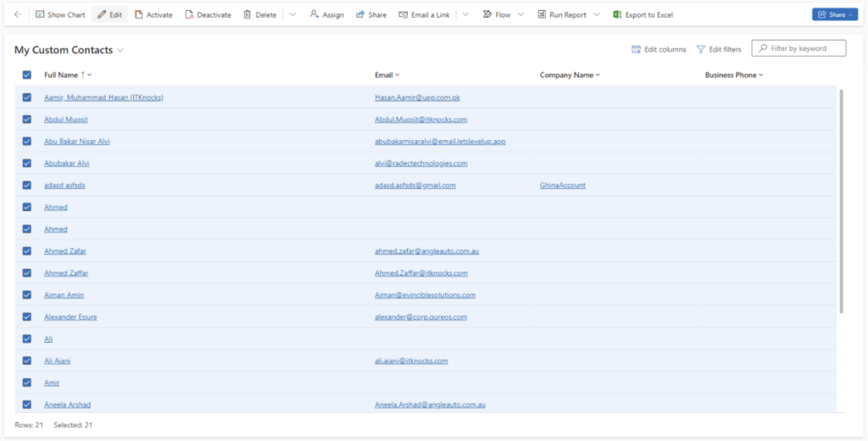Export the contacts to Excel
868x441 pixels.
click(x=643, y=14)
